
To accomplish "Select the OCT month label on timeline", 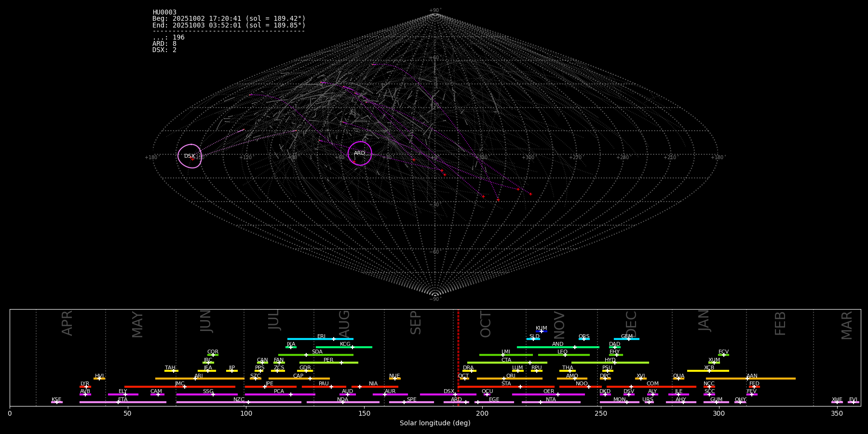I will (486, 324).
